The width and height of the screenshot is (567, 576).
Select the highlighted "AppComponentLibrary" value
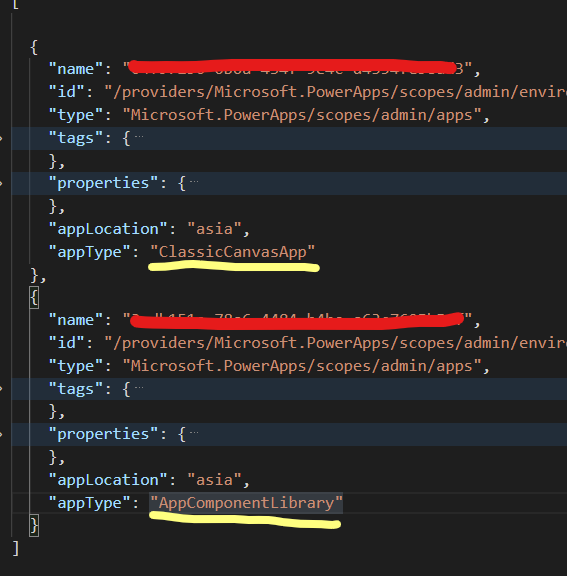coord(246,503)
